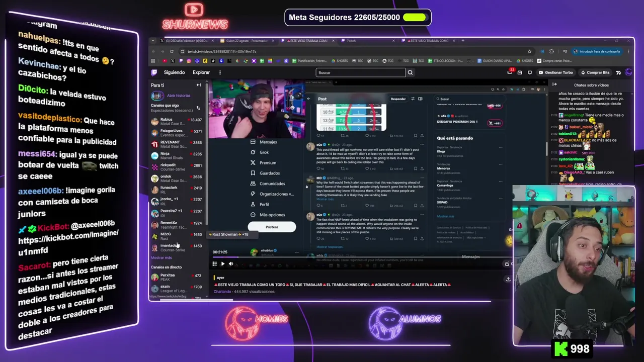Expand Mostrar más in followed channels
Viewport: 644px width, 362px height.
pos(162,257)
